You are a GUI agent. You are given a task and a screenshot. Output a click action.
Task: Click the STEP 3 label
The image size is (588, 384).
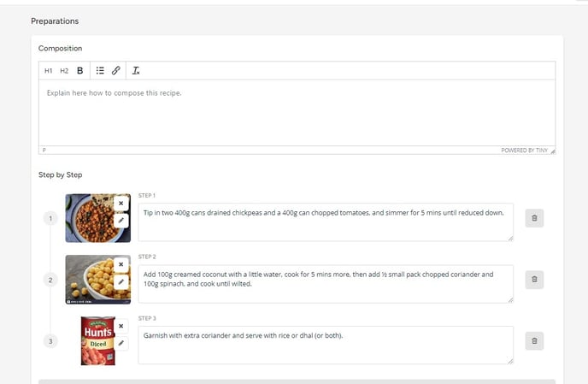(147, 318)
